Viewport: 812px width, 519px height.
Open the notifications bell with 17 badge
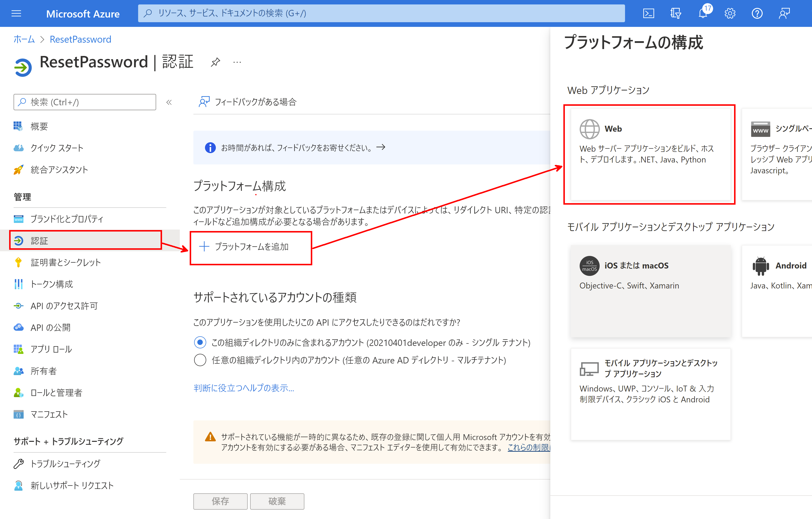coord(703,14)
